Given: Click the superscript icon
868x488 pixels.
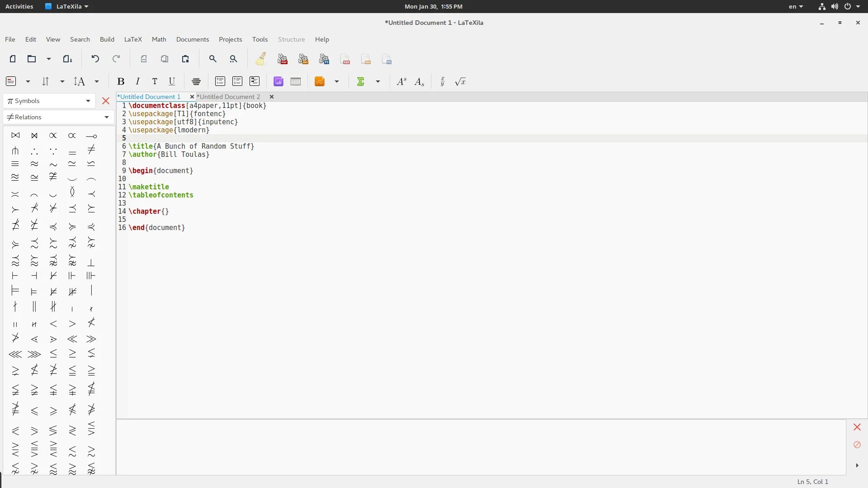Looking at the screenshot, I should 401,82.
